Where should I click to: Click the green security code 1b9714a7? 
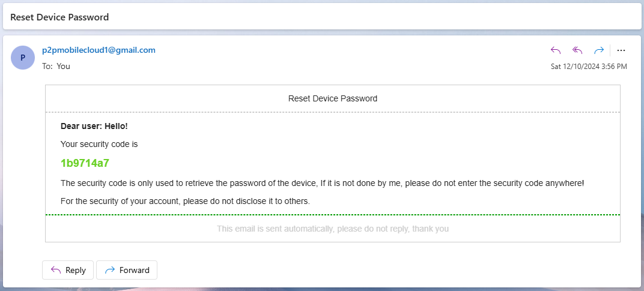(x=85, y=163)
